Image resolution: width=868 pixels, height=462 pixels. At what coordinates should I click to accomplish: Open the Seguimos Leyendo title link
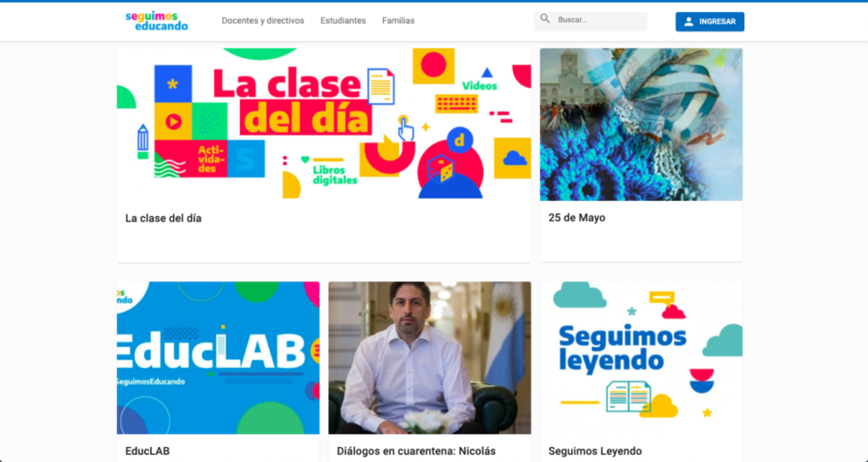click(595, 451)
